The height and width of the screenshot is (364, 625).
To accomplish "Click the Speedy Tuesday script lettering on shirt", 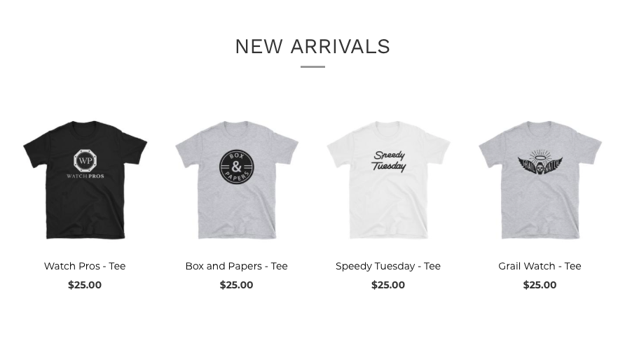I will [389, 161].
